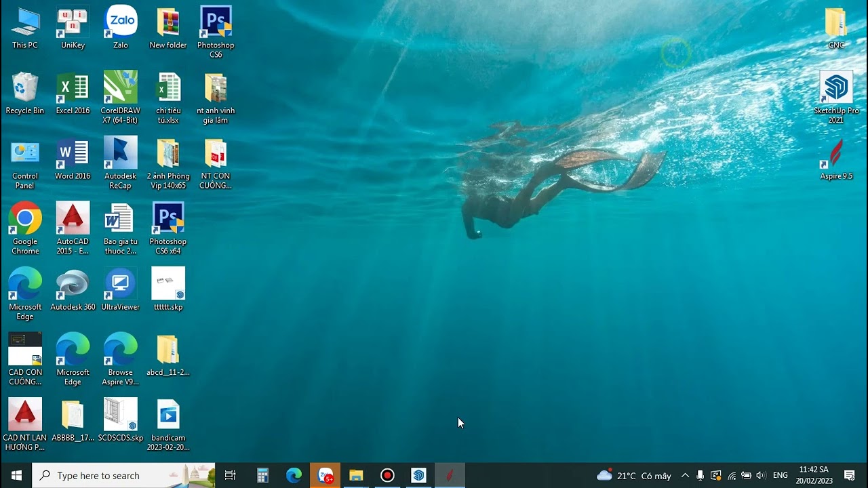Select the CAD NT LAN HƯƠNG drawing file
Viewport: 868px width, 488px height.
pyautogui.click(x=25, y=425)
